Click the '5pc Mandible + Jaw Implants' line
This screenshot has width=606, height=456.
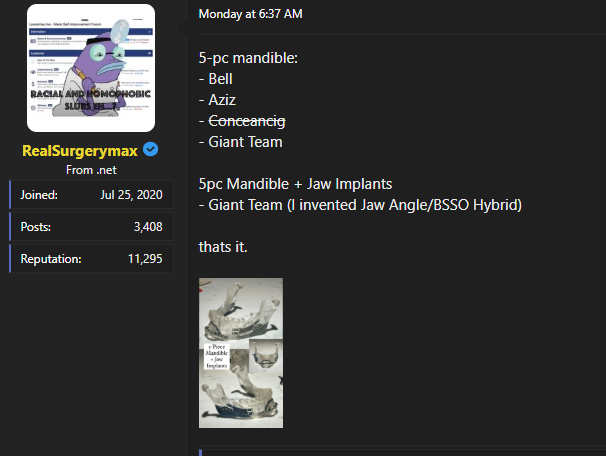296,184
